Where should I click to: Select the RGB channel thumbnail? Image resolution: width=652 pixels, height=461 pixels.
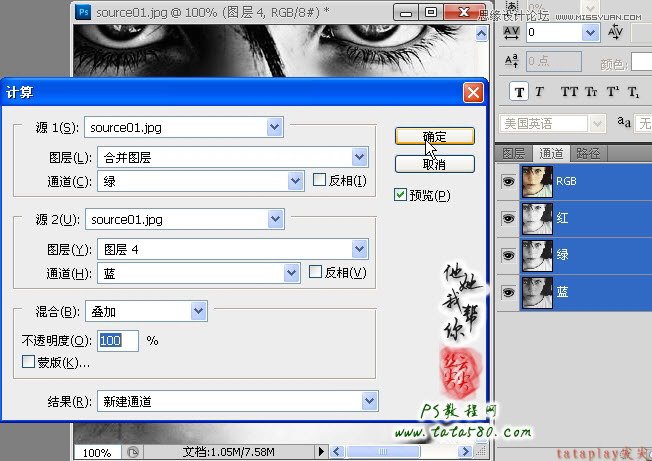point(537,182)
